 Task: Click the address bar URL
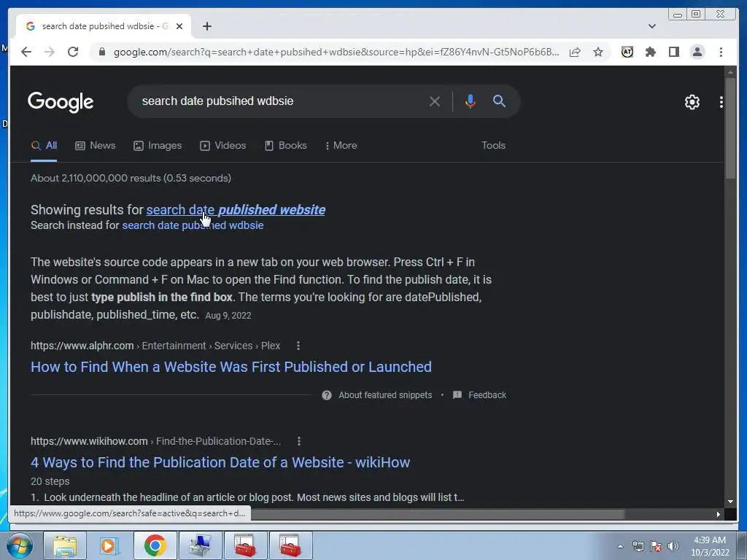(336, 52)
